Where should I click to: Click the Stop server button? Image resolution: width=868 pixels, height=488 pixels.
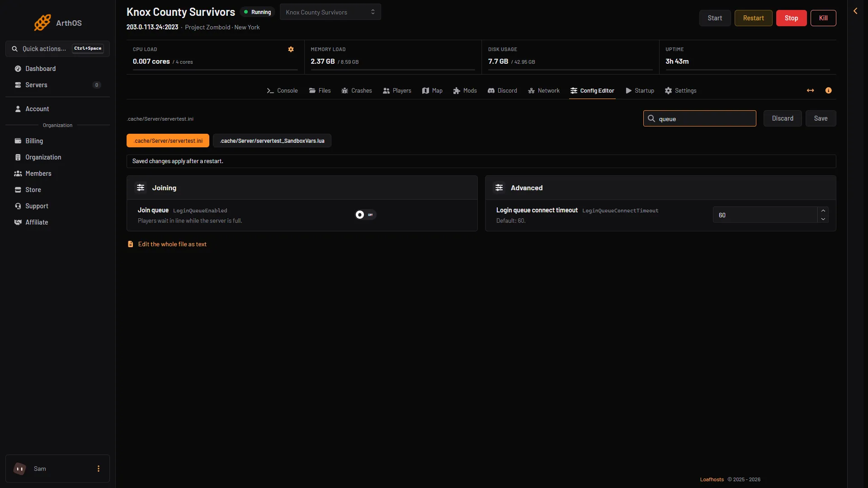coord(792,18)
